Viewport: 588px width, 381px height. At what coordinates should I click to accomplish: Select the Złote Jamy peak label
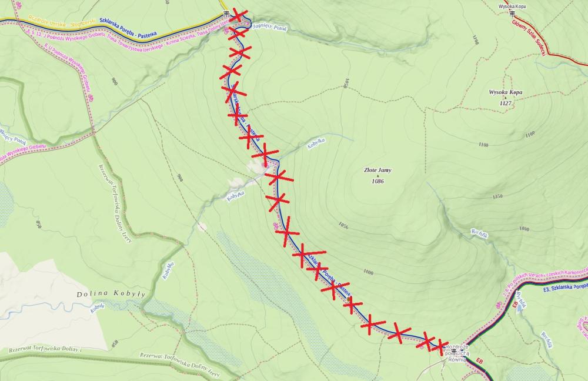[x=377, y=171]
